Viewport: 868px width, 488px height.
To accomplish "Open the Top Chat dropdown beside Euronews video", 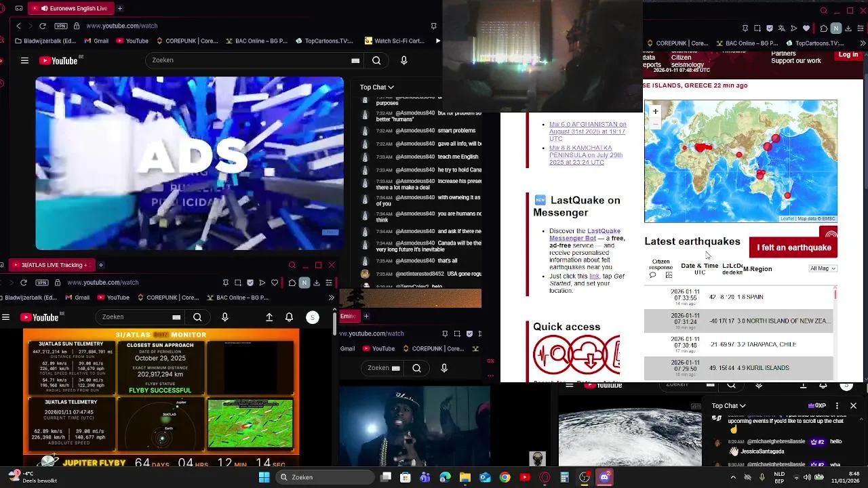I will 376,87.
